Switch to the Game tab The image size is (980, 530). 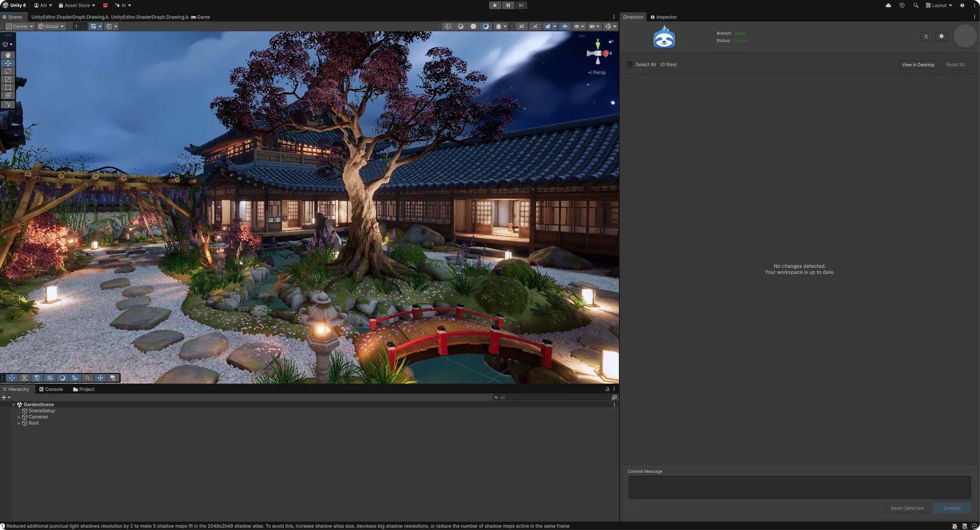point(200,17)
